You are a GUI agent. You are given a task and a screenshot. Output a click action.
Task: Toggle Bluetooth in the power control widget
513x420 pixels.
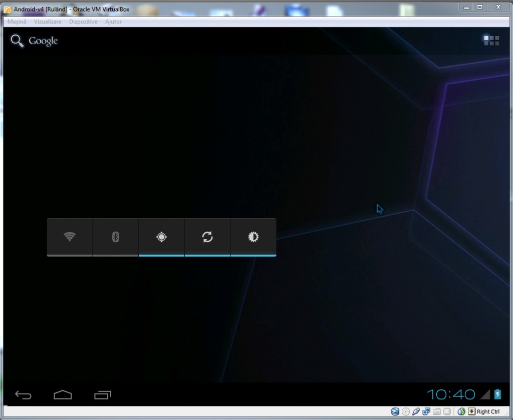[x=115, y=237]
